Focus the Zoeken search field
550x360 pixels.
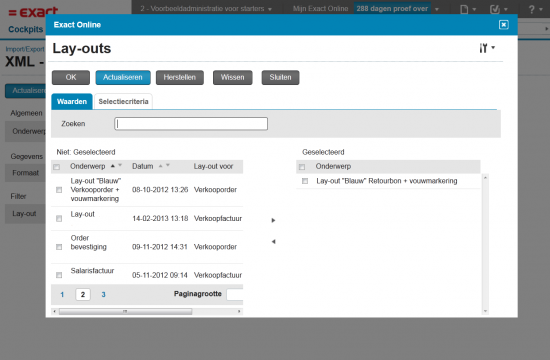(191, 124)
